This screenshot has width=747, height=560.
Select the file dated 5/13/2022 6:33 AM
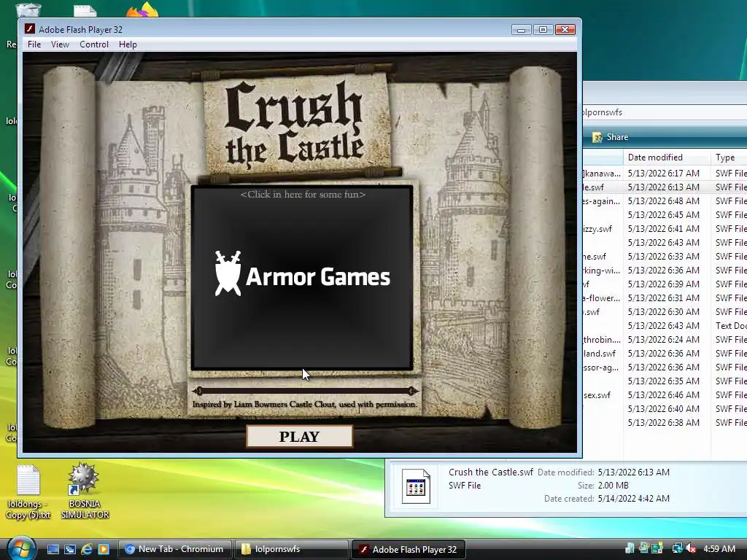[x=665, y=256]
